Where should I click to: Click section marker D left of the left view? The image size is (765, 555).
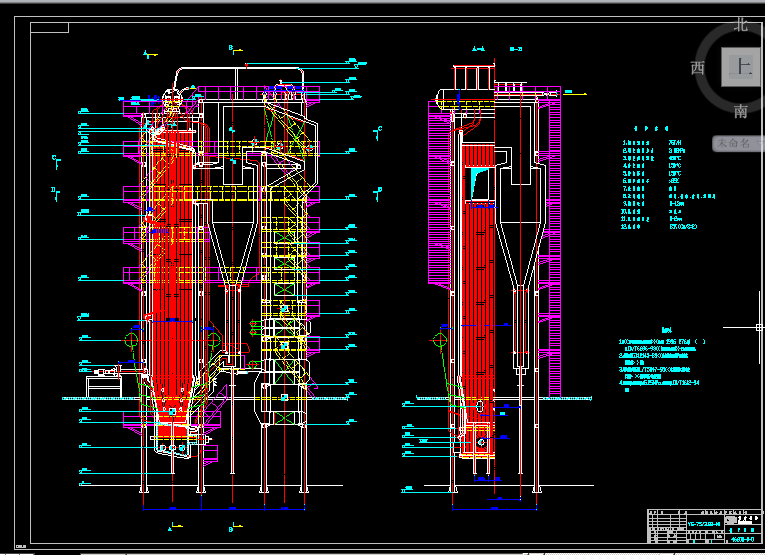54,188
